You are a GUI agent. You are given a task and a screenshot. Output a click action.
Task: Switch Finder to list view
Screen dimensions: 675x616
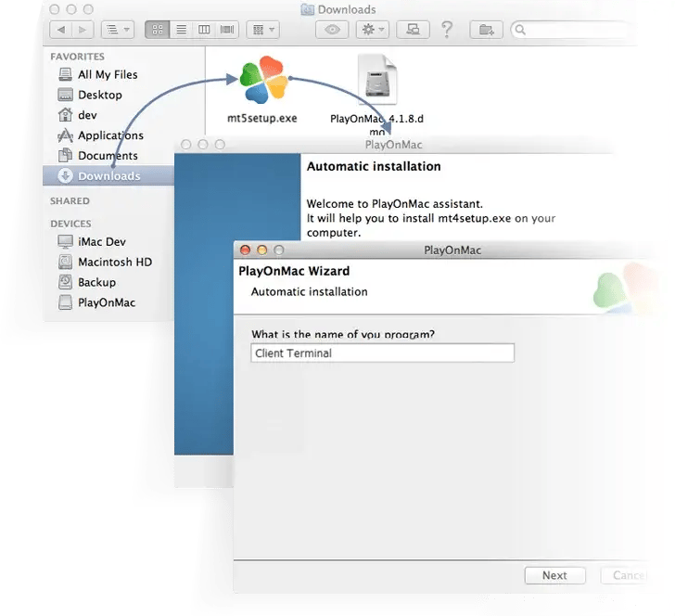pos(181,30)
